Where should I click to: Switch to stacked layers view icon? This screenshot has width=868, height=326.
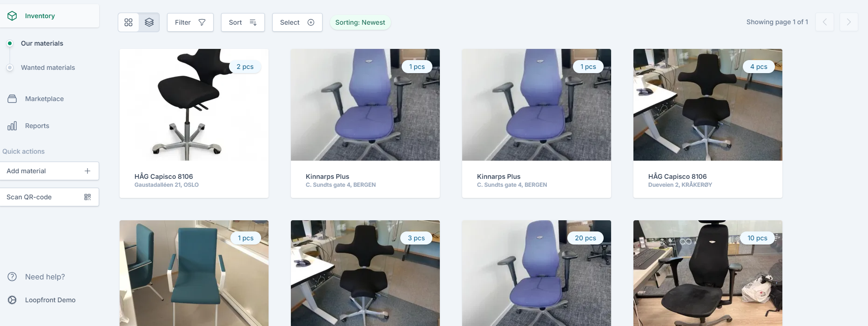(x=149, y=22)
